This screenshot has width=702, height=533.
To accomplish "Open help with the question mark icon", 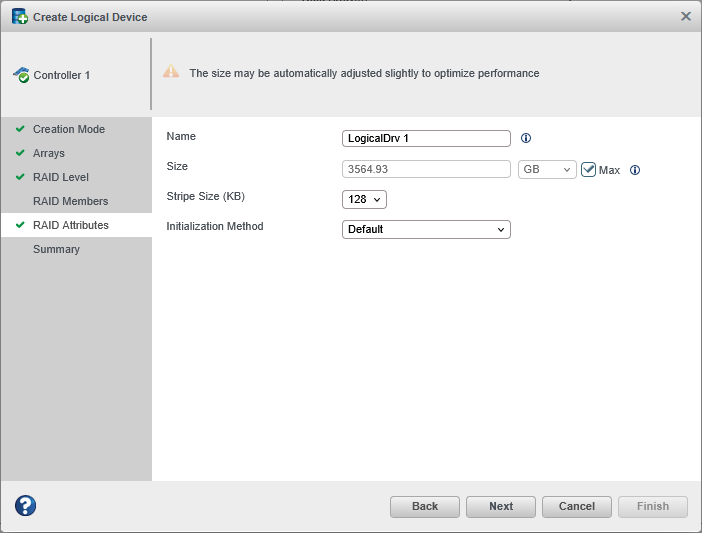I will 25,506.
